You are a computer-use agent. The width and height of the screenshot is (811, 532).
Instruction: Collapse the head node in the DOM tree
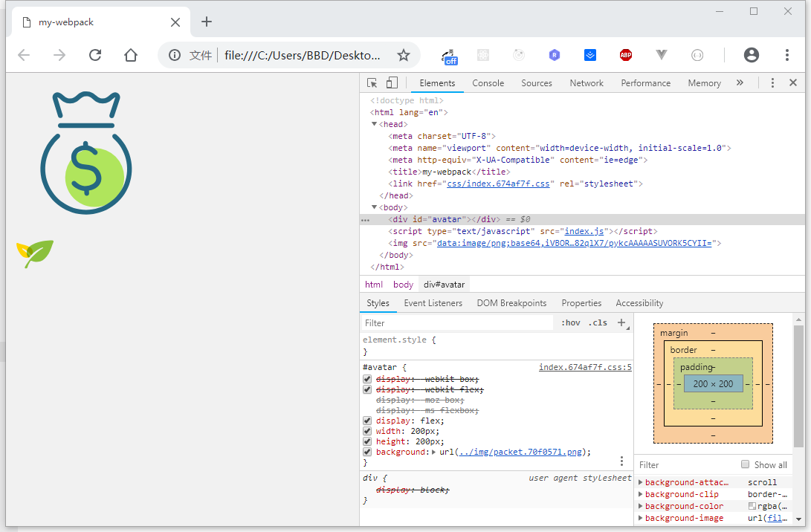tap(374, 124)
